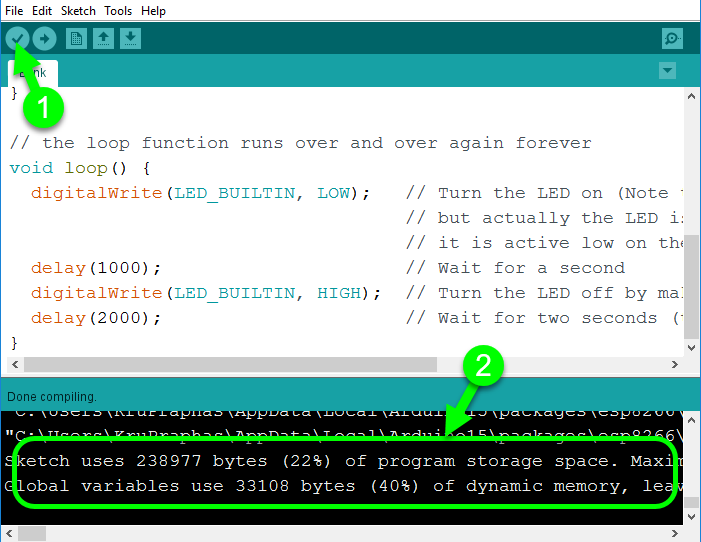Click the editor horizontal scrollbar right arrow

coord(675,364)
